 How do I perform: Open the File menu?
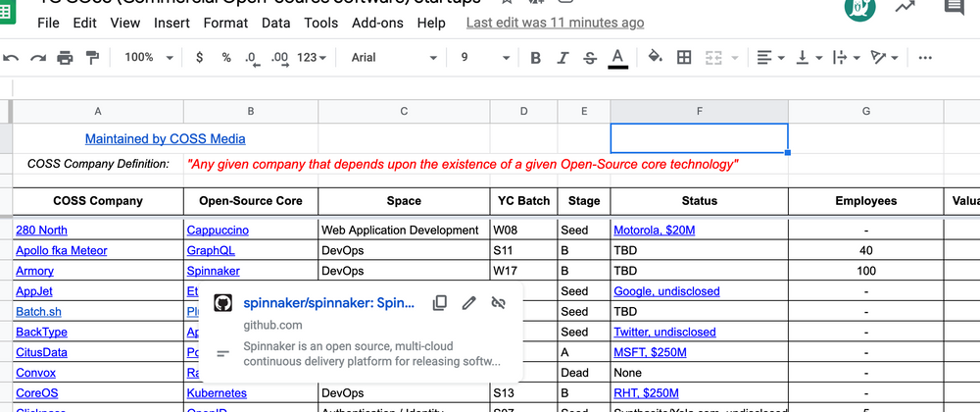[x=48, y=24]
